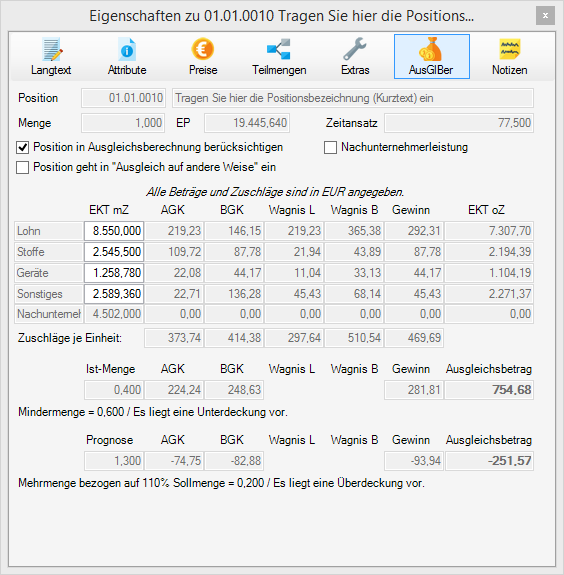The image size is (564, 575).
Task: Click the Lohn row label
Action: click(49, 231)
